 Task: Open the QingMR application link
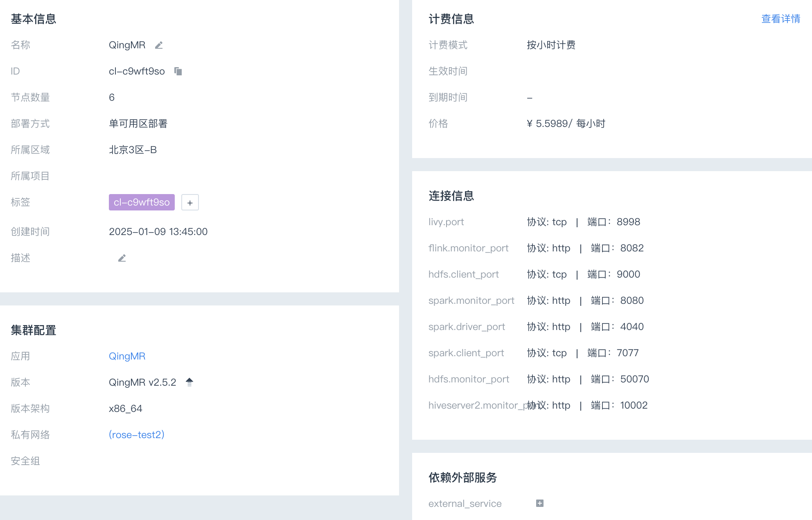click(127, 356)
